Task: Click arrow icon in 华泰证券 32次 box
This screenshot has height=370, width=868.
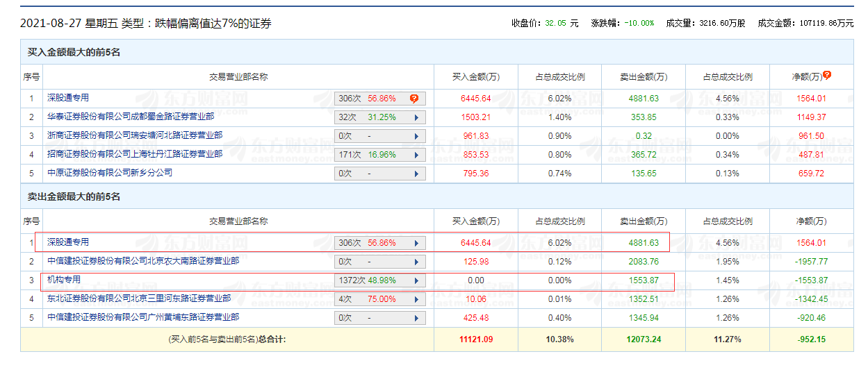Action: [x=416, y=117]
